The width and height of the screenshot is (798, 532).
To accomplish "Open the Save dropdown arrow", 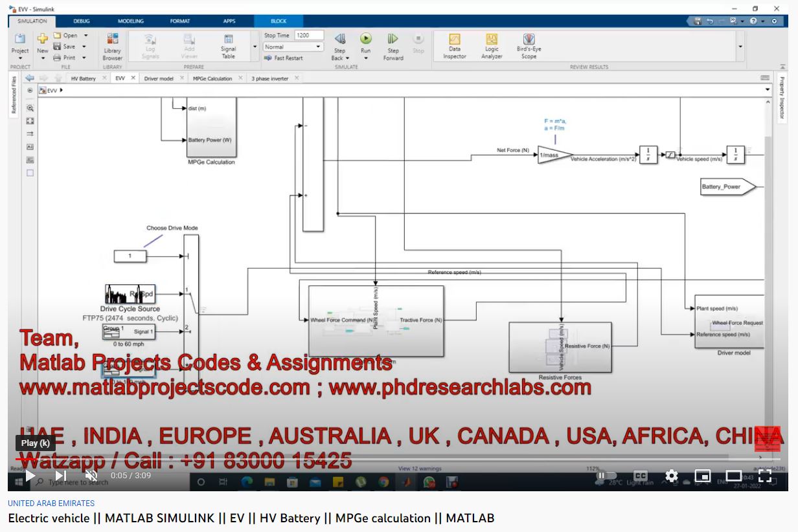I will [x=84, y=47].
